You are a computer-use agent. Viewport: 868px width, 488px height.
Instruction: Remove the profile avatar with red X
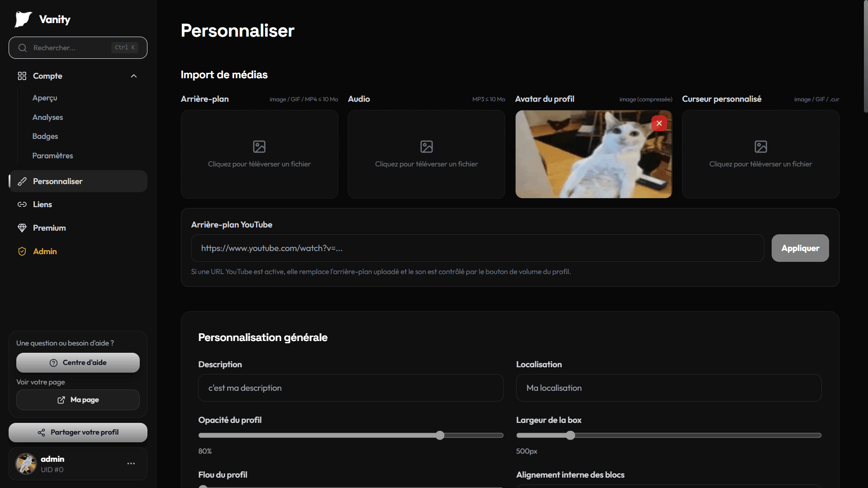[x=659, y=123]
